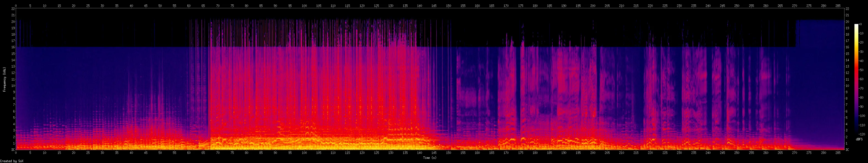Click the 'Time (s)' axis label

click(x=430, y=158)
